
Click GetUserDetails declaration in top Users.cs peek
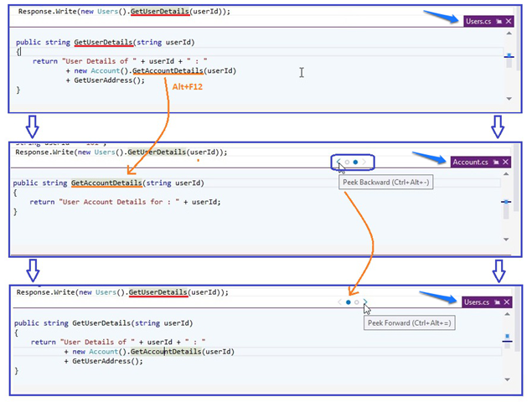tap(103, 43)
